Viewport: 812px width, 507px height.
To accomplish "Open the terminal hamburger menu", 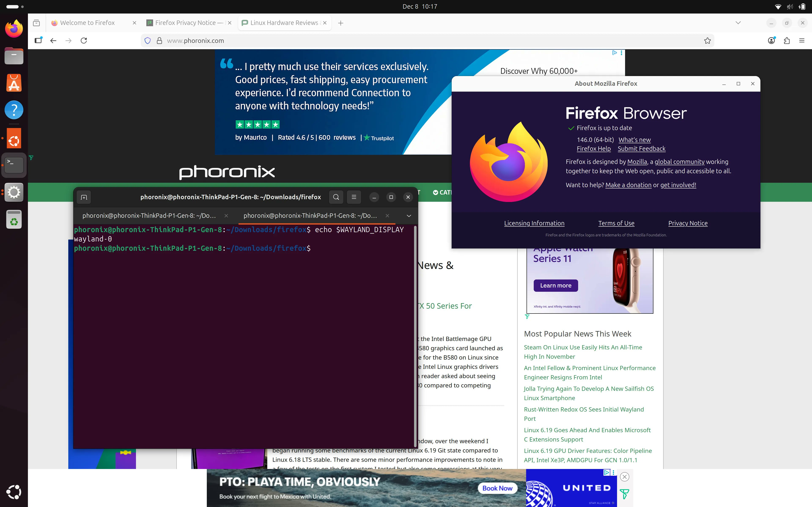I will (x=354, y=197).
